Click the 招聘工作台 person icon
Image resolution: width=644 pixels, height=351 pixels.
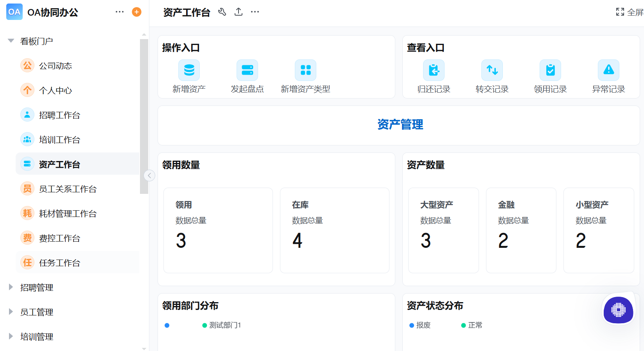(x=27, y=115)
